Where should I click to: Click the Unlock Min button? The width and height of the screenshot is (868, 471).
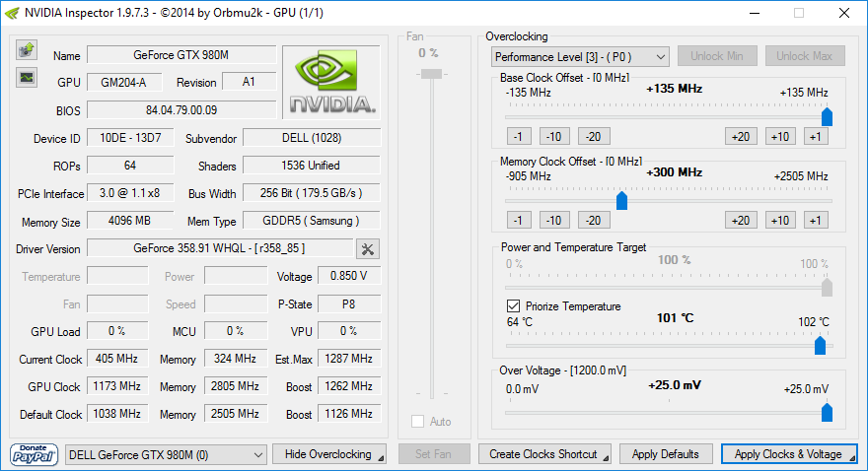[716, 56]
